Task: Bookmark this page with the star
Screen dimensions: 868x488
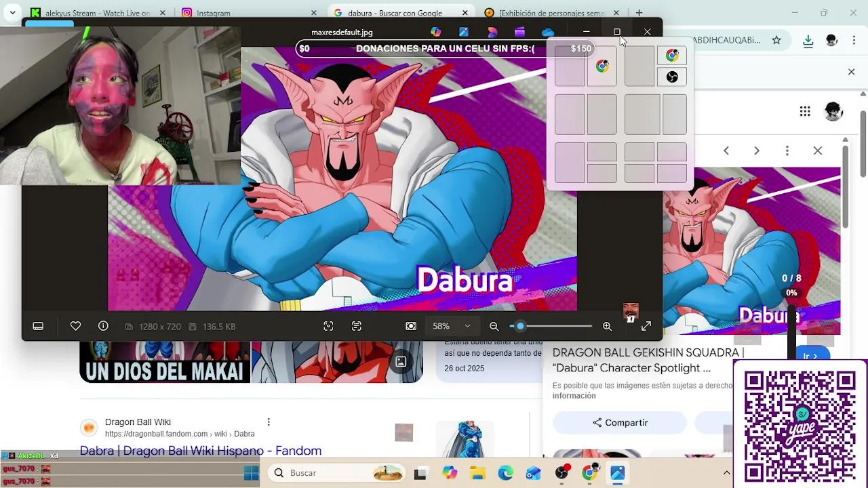Action: point(776,40)
